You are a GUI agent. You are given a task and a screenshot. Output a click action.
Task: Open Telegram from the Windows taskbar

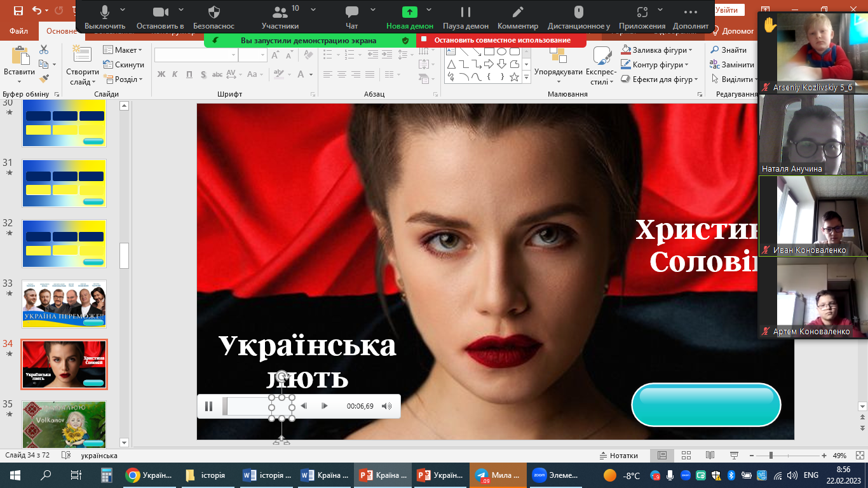tap(498, 475)
